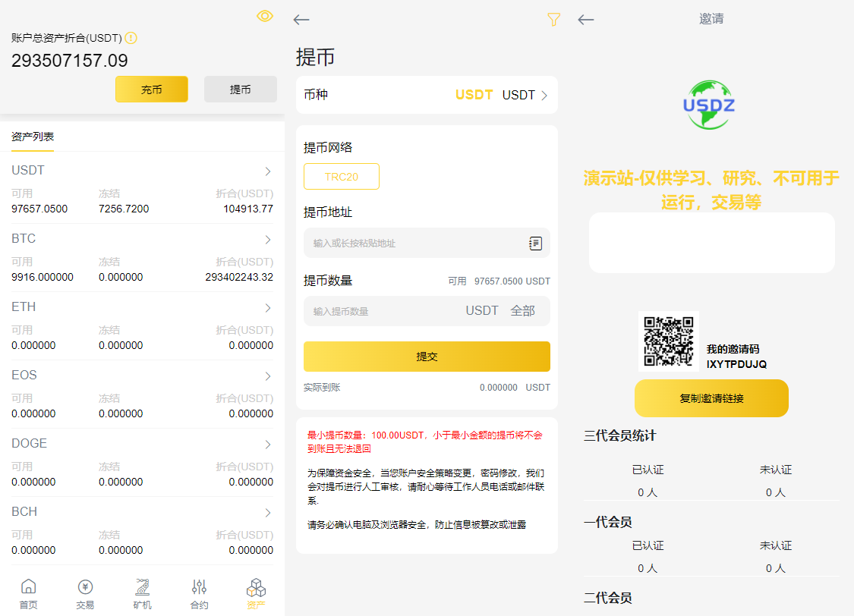Switch to the Trade (交易) tab
The height and width of the screenshot is (616, 854).
tap(85, 592)
